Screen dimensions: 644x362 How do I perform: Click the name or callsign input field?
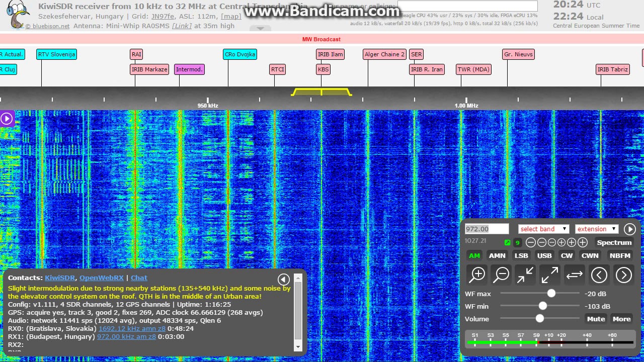click(467, 6)
